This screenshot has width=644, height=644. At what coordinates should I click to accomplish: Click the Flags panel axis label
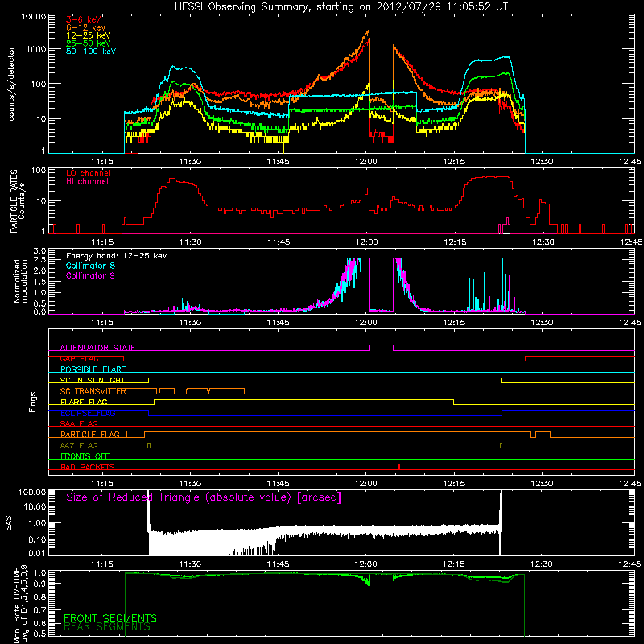coord(33,402)
